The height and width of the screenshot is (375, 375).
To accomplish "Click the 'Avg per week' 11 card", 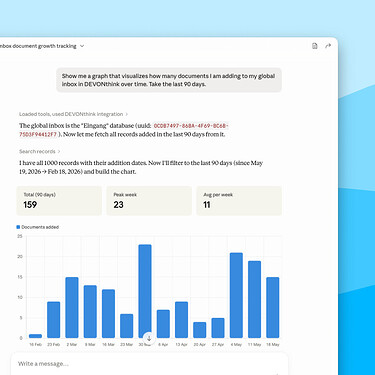I will click(x=239, y=201).
